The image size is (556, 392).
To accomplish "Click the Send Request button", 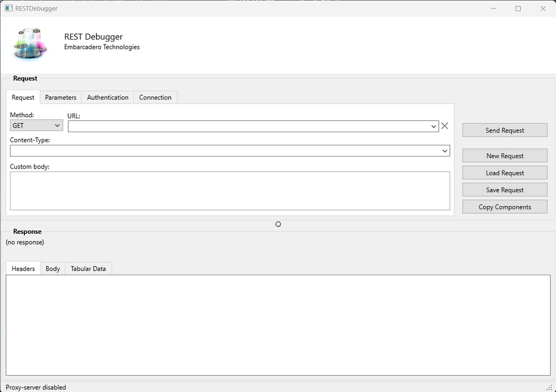I will (505, 130).
